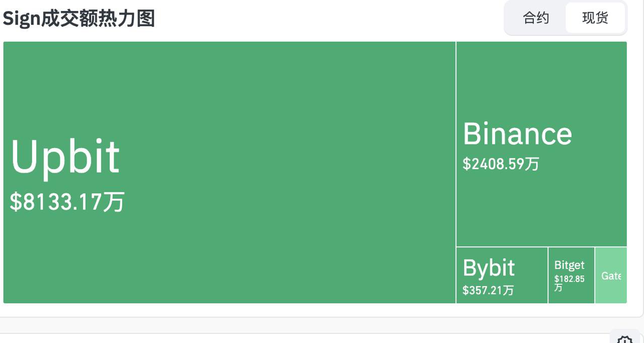Click the large Upbit exchange name
Image resolution: width=644 pixels, height=343 pixels.
[65, 157]
